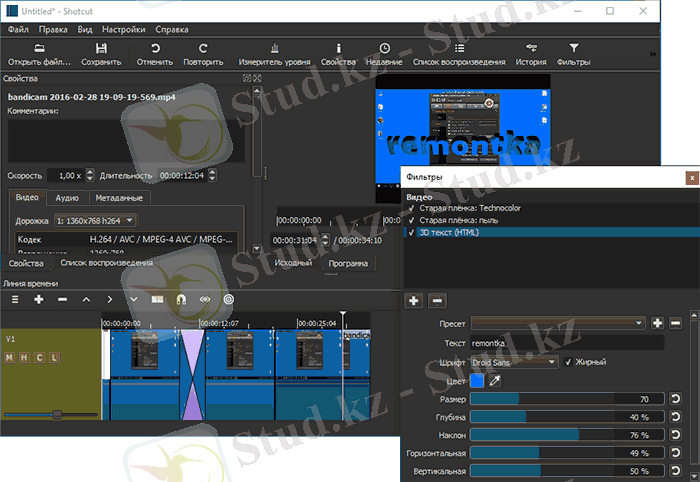The image size is (700, 482).
Task: Add a new filter with plus button
Action: coord(414,300)
